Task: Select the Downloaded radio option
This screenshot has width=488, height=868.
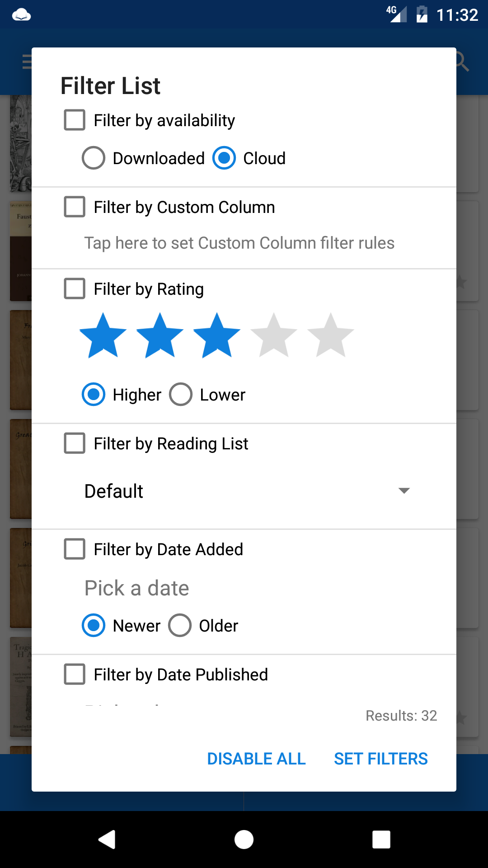Action: (94, 158)
